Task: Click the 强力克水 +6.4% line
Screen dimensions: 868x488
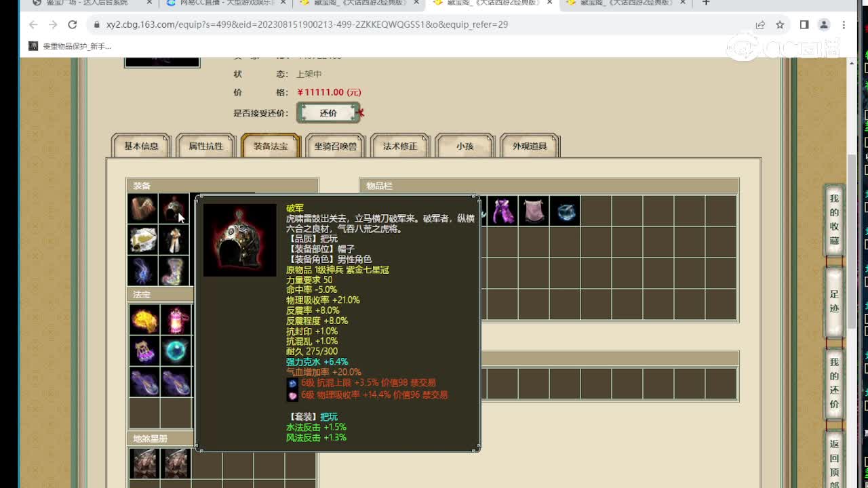Action: tap(317, 362)
